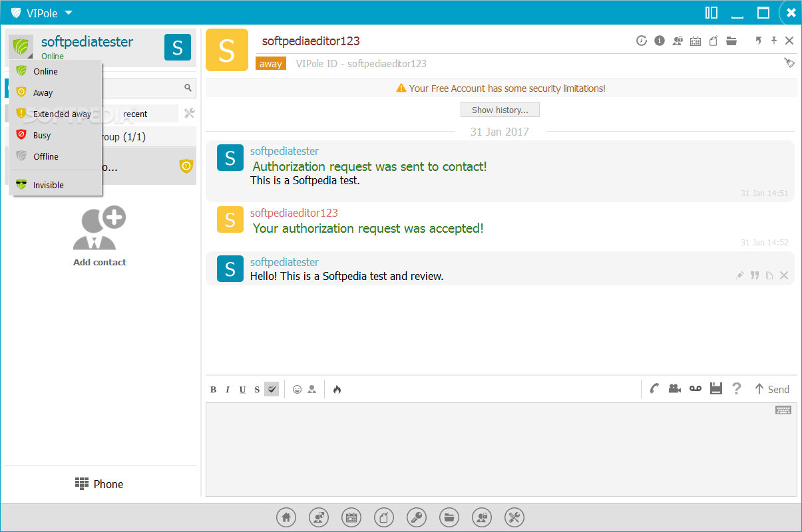
Task: Pin the chat with the pin icon
Action: [x=774, y=41]
